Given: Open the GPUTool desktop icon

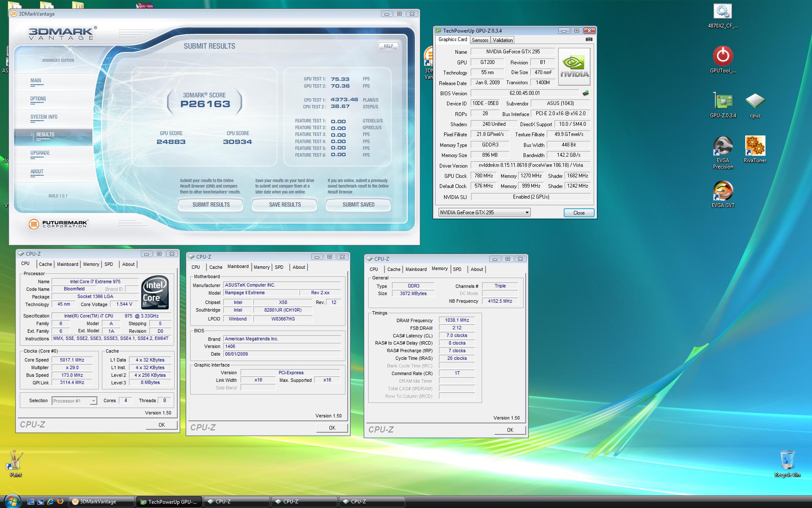Looking at the screenshot, I should [723, 59].
